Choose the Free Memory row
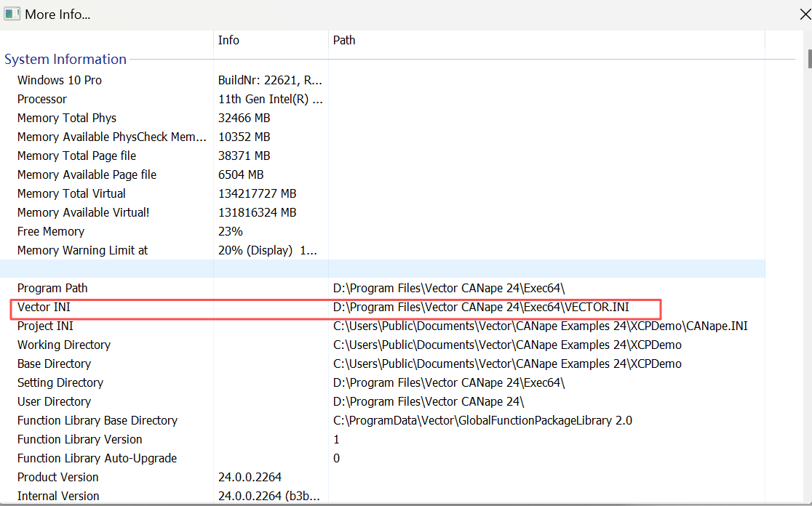Screen dimensions: 812x506 click(51, 231)
